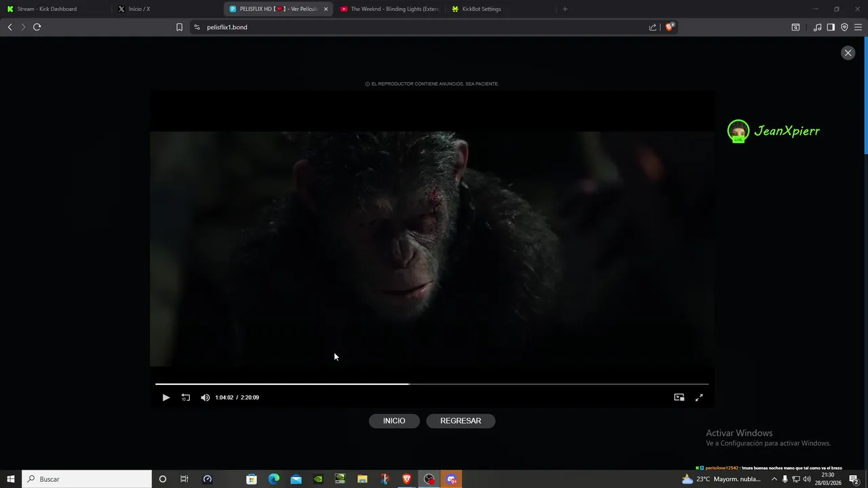The image size is (868, 488).
Task: Open Task View in taskbar
Action: [x=184, y=479]
